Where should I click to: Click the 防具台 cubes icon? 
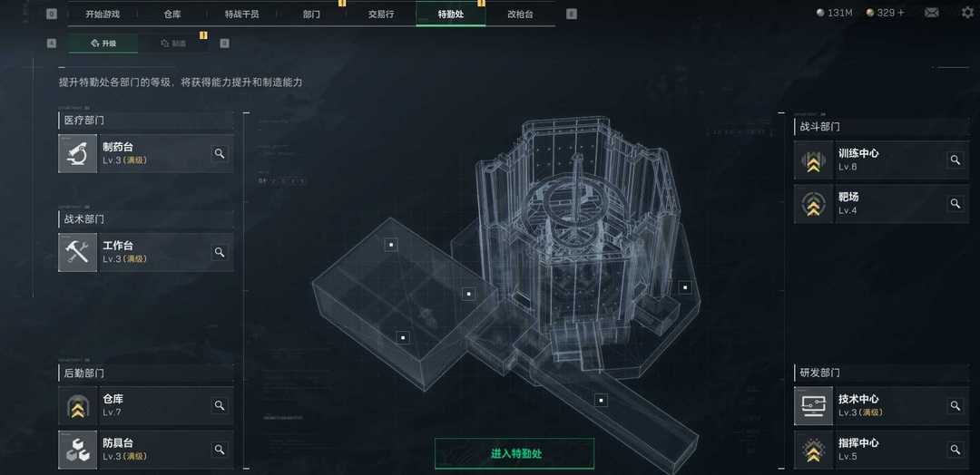click(x=77, y=450)
